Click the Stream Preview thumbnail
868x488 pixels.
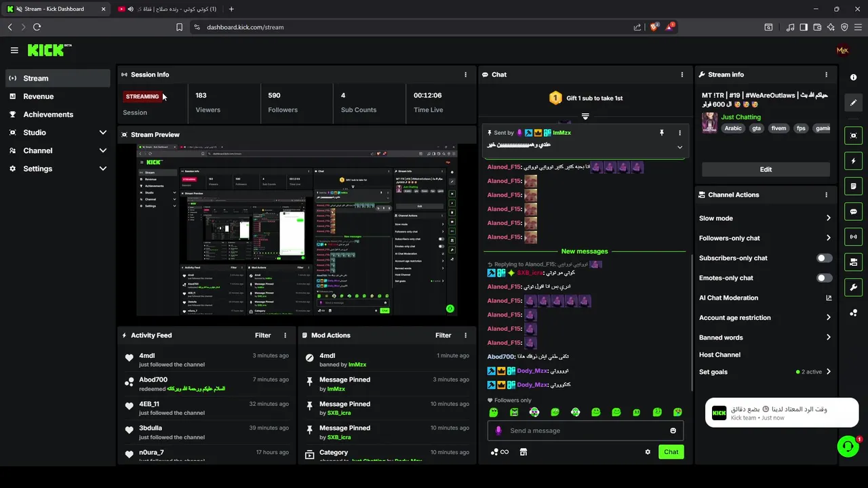coord(296,230)
